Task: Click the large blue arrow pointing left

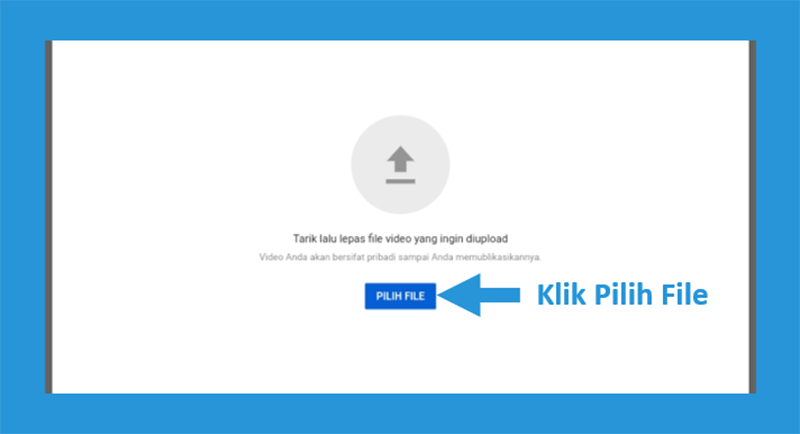Action: (x=479, y=295)
